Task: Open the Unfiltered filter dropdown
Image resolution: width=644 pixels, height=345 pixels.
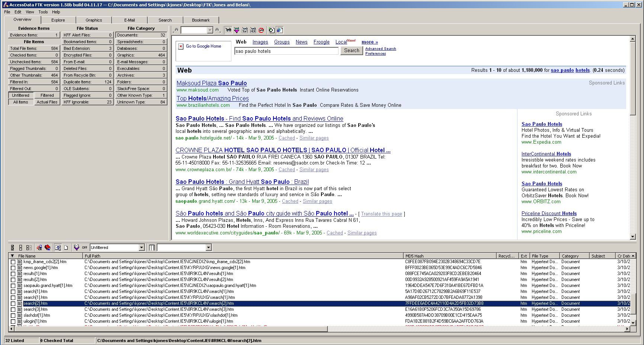Action: pos(141,247)
